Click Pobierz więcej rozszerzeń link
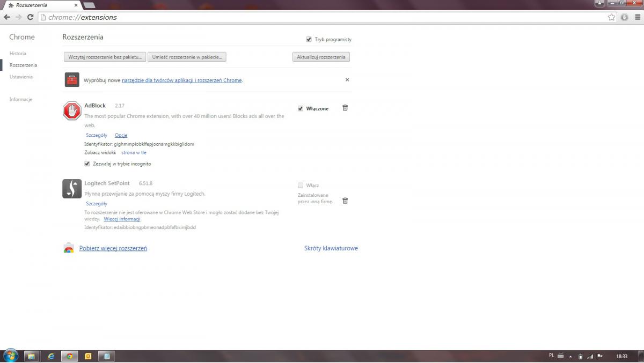Image resolution: width=644 pixels, height=363 pixels. [113, 248]
